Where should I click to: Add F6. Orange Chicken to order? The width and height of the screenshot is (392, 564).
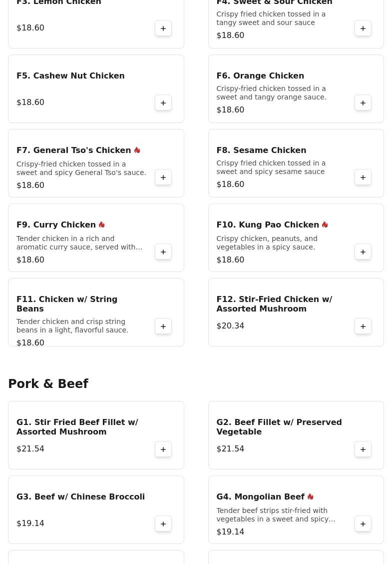coord(363,103)
